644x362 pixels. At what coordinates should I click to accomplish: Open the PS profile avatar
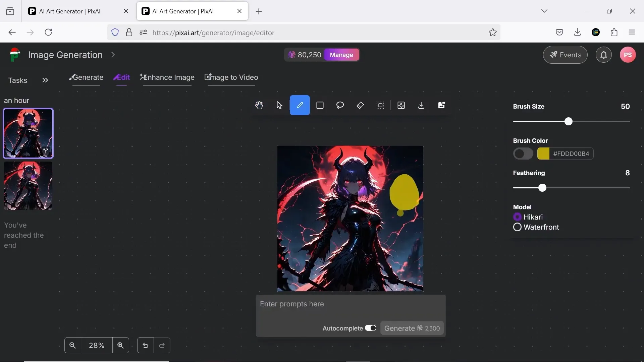coord(628,55)
